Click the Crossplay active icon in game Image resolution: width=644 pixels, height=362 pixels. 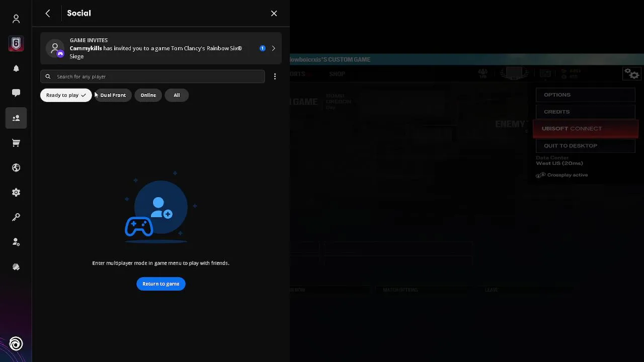coord(540,175)
